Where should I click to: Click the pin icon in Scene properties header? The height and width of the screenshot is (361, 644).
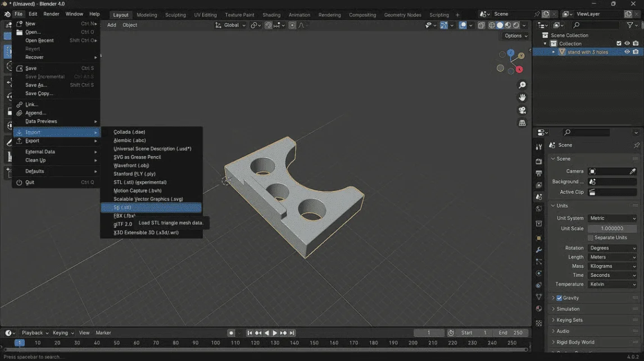pos(636,145)
